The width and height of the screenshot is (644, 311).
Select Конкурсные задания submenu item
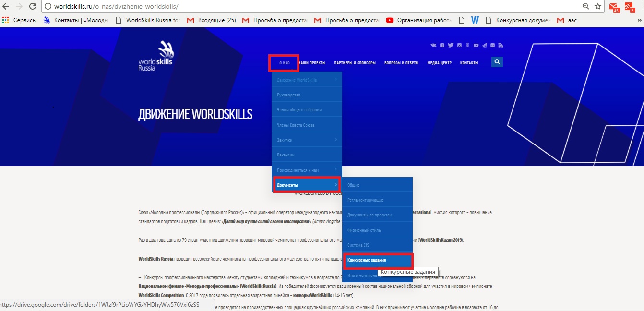(377, 260)
